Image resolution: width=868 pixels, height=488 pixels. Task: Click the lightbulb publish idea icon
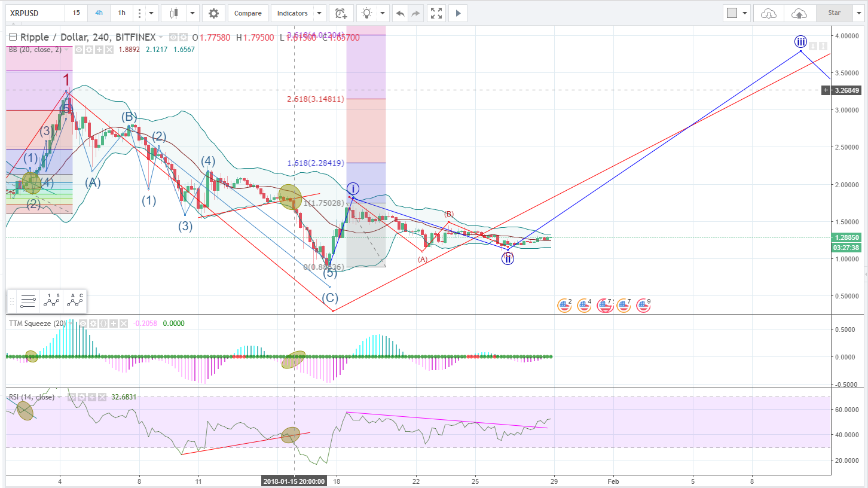[366, 13]
